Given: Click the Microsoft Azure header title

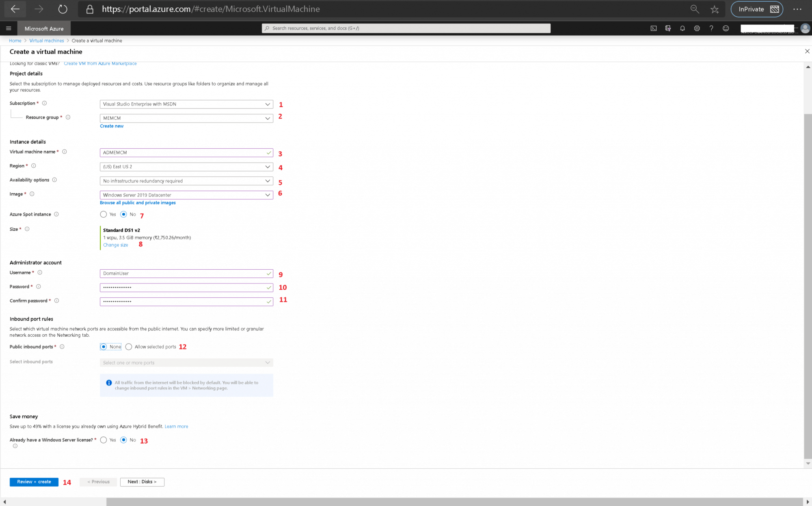Looking at the screenshot, I should tap(44, 28).
